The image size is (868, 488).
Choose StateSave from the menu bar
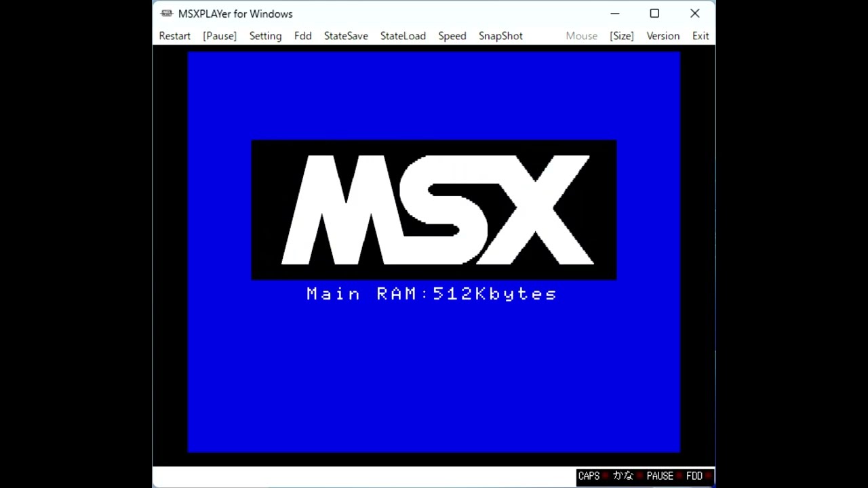tap(346, 36)
